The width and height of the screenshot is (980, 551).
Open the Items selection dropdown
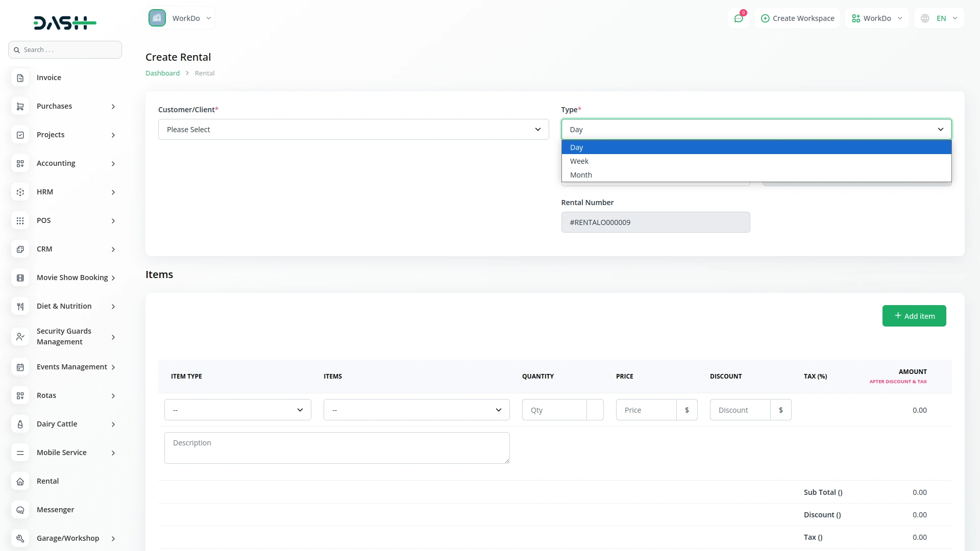(x=416, y=410)
